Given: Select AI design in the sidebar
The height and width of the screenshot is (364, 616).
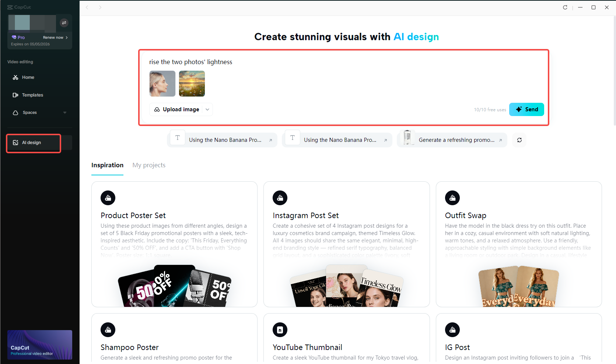Looking at the screenshot, I should [x=33, y=142].
